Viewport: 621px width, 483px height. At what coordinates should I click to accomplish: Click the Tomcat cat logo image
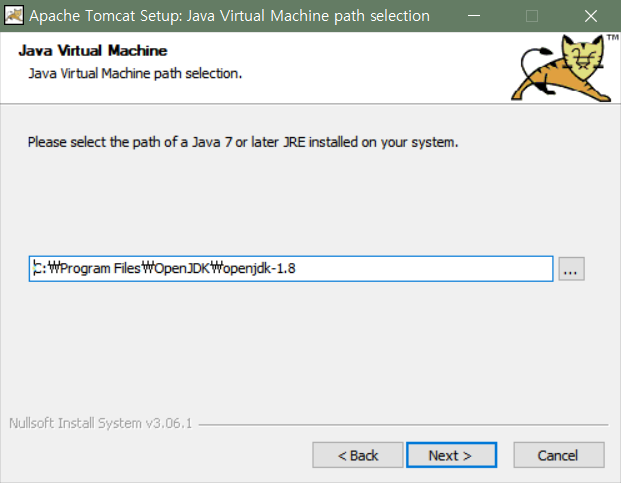point(564,68)
